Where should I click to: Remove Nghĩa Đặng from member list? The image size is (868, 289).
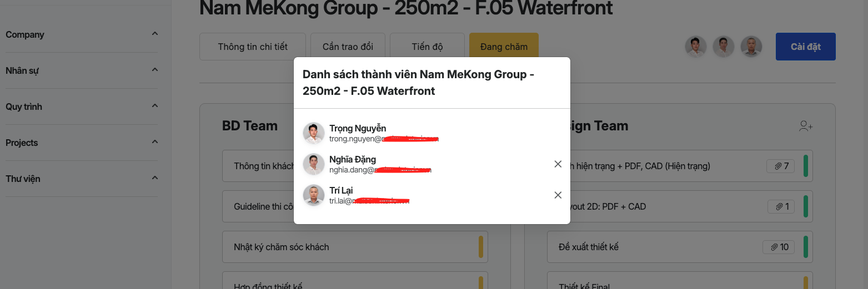tap(558, 164)
